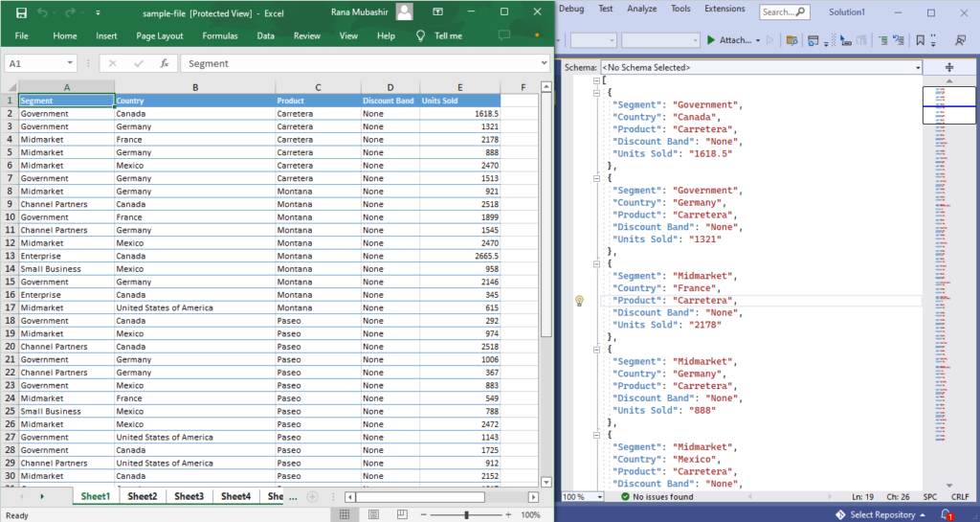Open the Help tab in Excel
The image size is (980, 522).
click(x=386, y=35)
